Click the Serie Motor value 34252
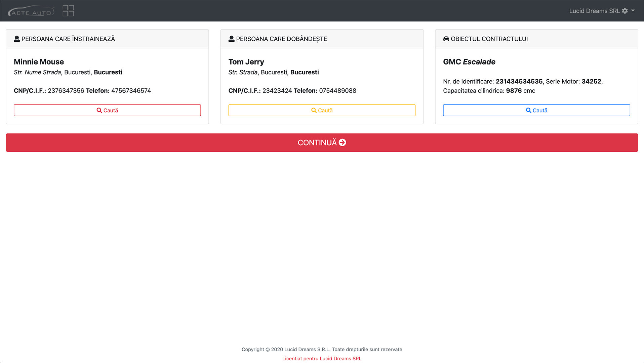The width and height of the screenshot is (644, 363). coord(591,81)
